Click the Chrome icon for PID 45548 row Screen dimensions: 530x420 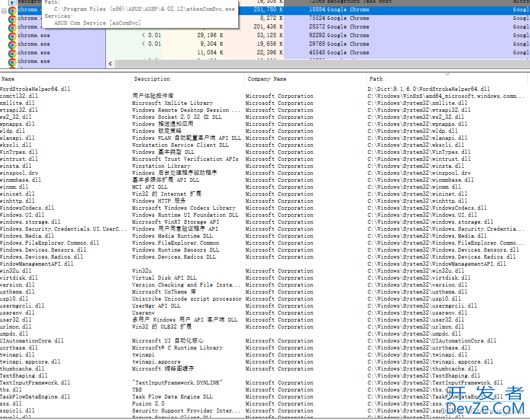pos(12,53)
